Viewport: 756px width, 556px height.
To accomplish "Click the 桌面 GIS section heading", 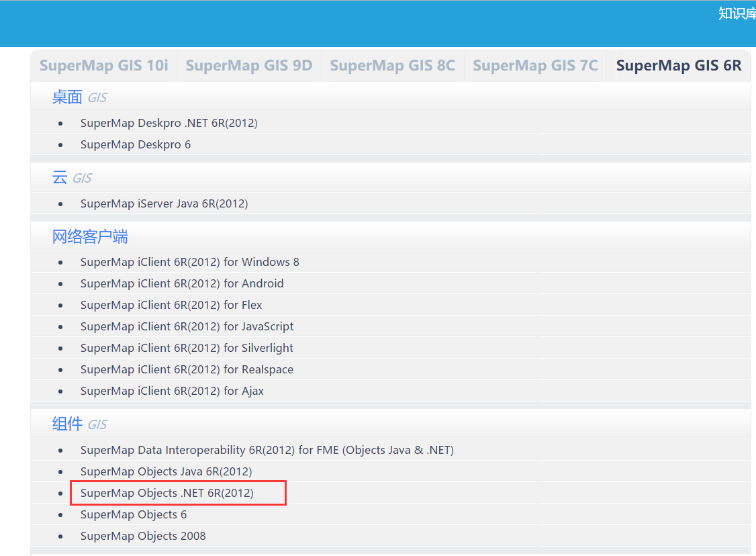I will coord(79,97).
